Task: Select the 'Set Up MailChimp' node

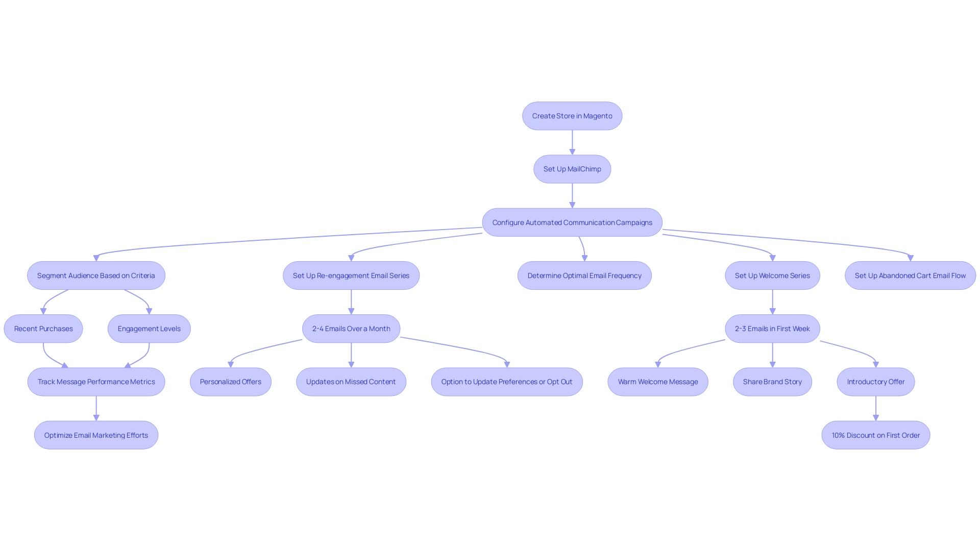Action: [572, 169]
